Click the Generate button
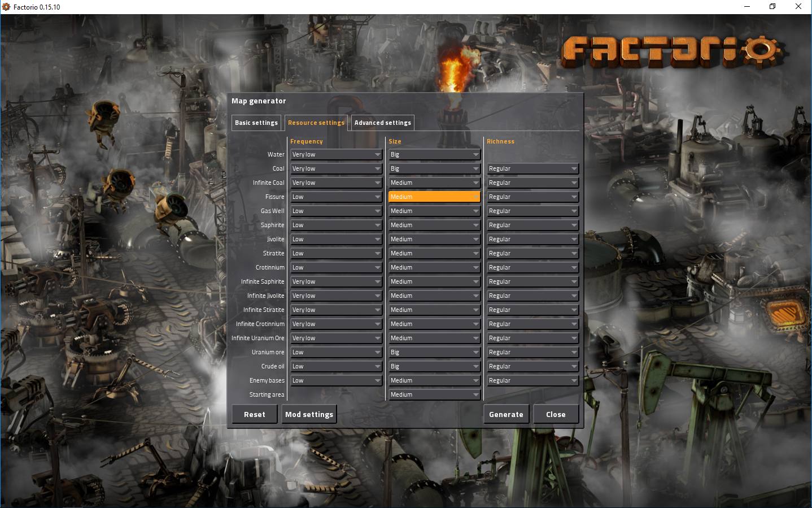Image resolution: width=812 pixels, height=508 pixels. coord(506,414)
